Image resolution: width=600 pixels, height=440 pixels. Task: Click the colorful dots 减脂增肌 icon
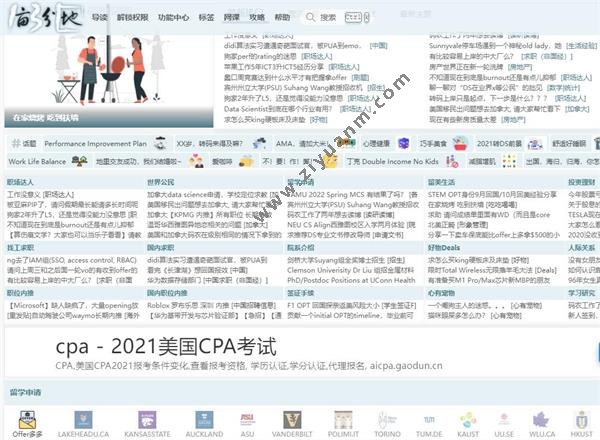click(509, 161)
